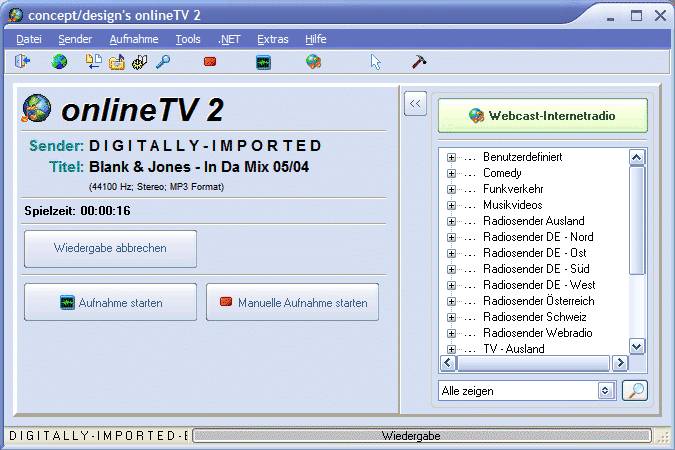
Task: Maximize the onlineTV 2 window
Action: click(x=636, y=16)
